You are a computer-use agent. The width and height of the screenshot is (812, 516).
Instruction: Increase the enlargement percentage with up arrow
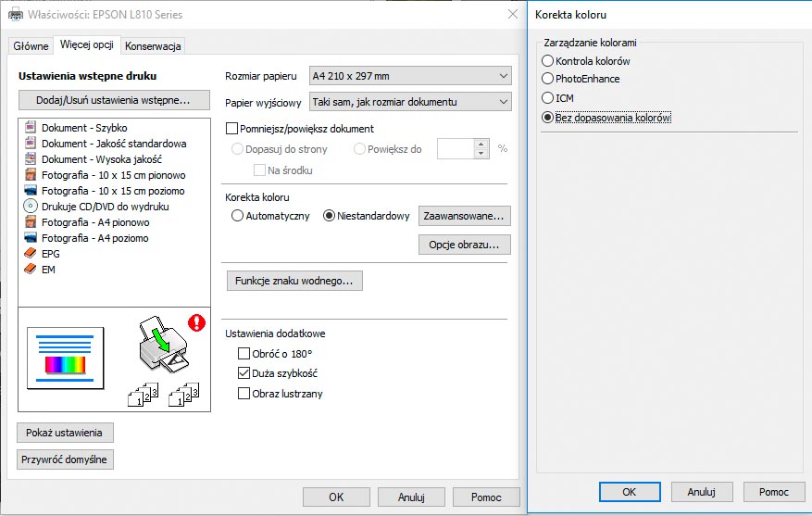coord(481,144)
